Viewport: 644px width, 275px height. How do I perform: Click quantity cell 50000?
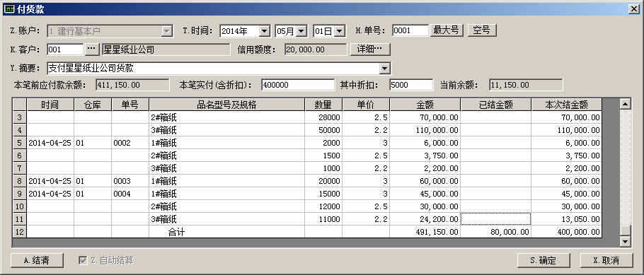click(323, 130)
